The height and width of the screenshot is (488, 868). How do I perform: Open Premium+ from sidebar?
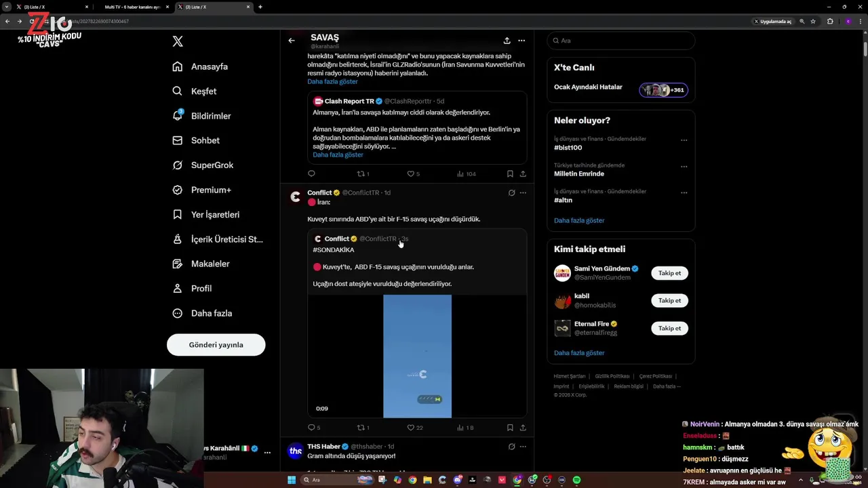[x=201, y=190]
